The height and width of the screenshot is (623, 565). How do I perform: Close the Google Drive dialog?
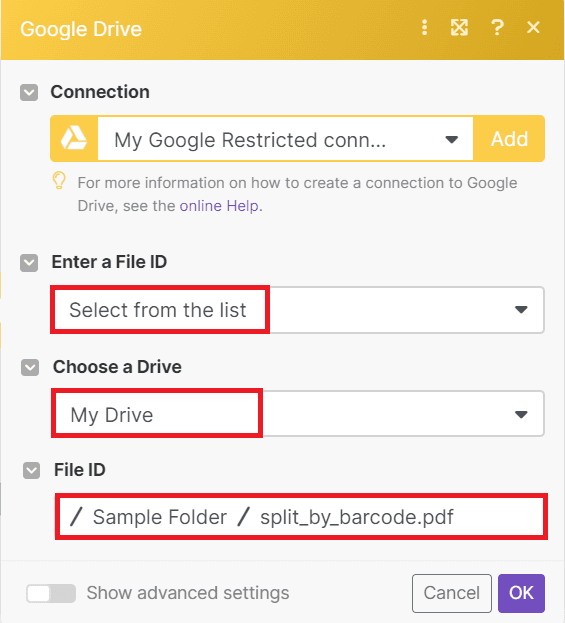533,27
